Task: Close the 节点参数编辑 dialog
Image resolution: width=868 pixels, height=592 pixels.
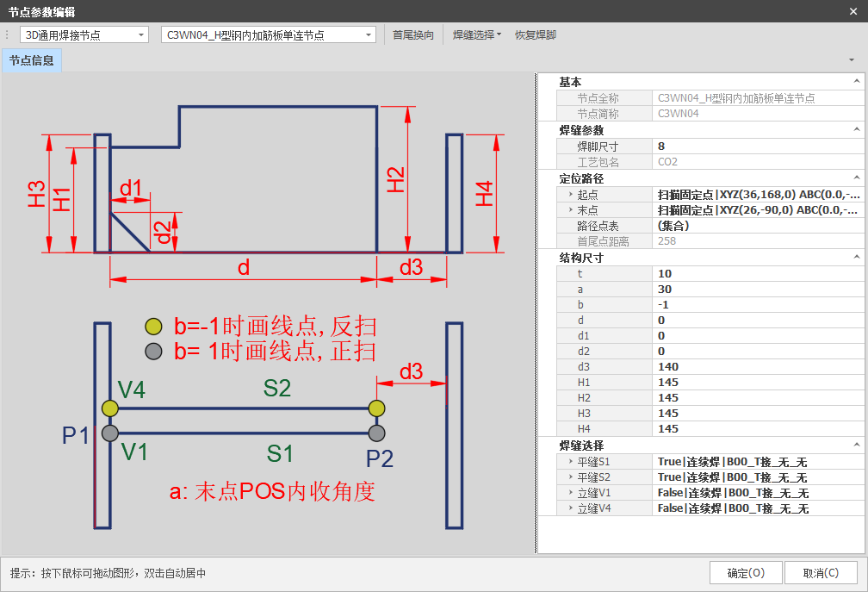Action: coord(853,11)
